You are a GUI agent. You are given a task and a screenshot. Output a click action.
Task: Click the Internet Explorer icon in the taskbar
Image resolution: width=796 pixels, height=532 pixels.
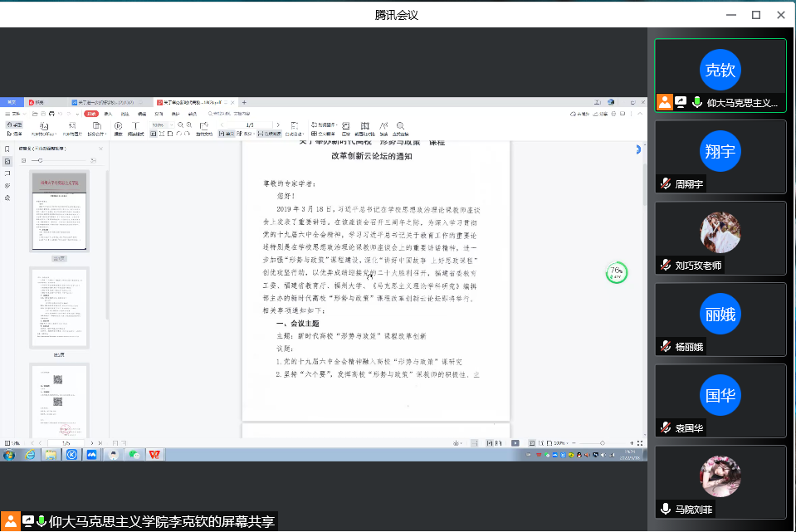30,454
